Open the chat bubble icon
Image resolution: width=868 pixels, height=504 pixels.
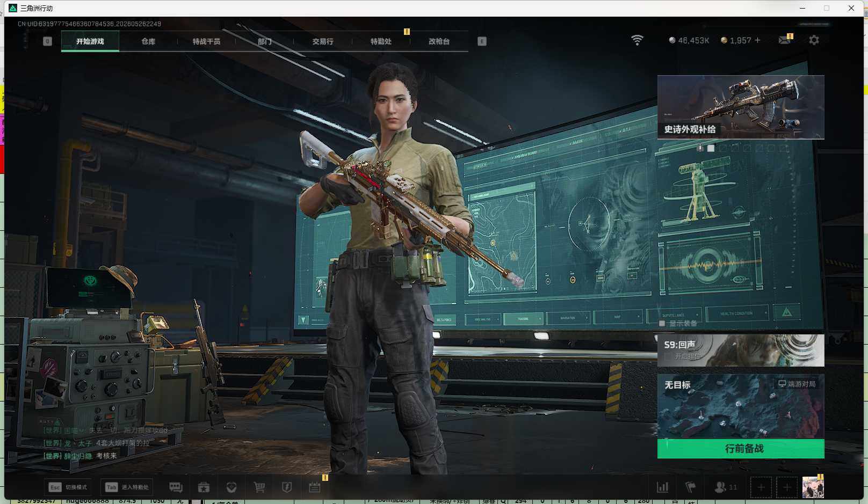point(176,487)
